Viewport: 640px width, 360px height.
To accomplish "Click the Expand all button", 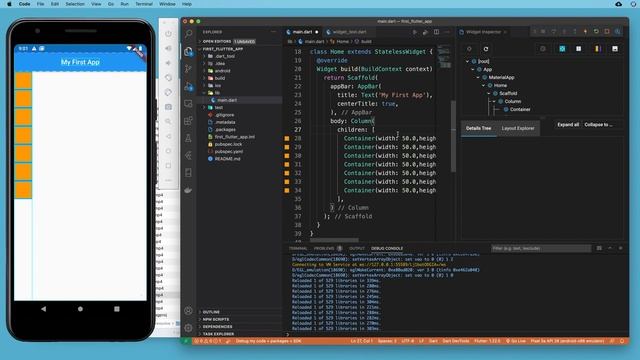I will pos(568,124).
